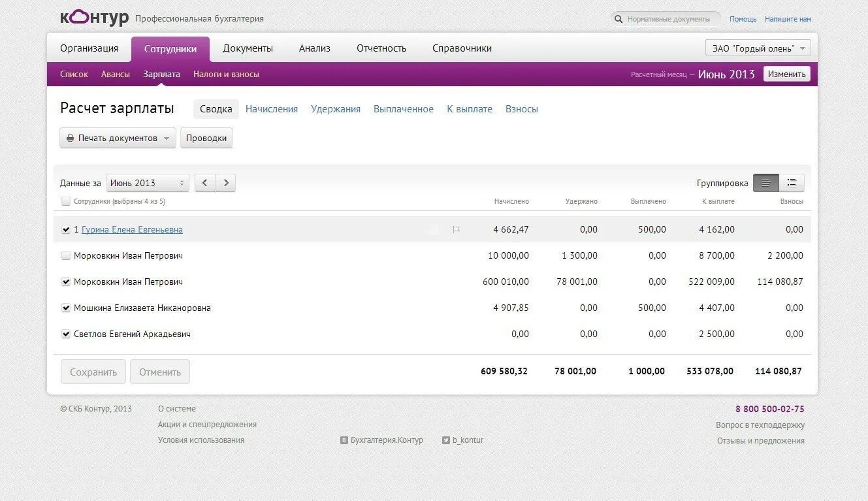Click Мошкина Елизавета Никаноровна name

[x=142, y=308]
